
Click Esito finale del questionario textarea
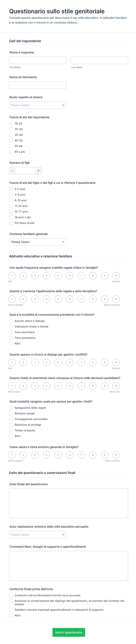(68, 503)
